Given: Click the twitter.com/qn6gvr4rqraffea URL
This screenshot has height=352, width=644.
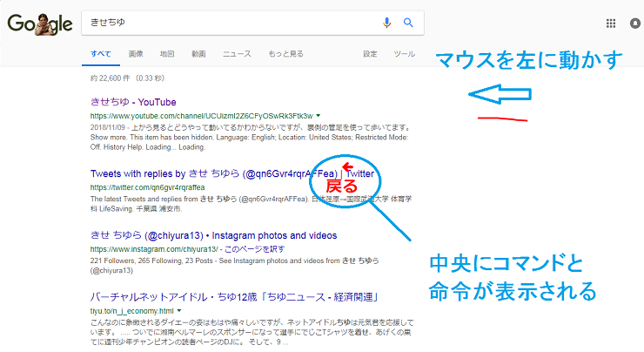Looking at the screenshot, I should [147, 187].
